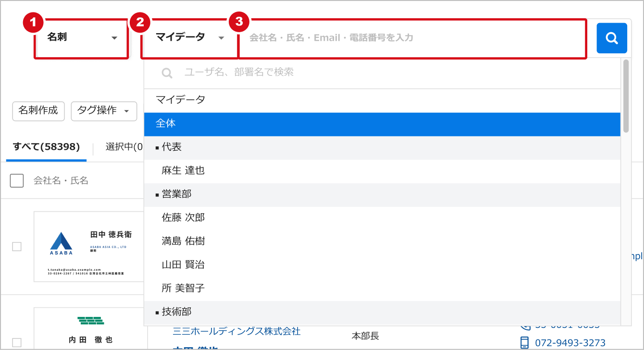Click the blue search magnifier button
The width and height of the screenshot is (644, 350).
click(x=611, y=38)
